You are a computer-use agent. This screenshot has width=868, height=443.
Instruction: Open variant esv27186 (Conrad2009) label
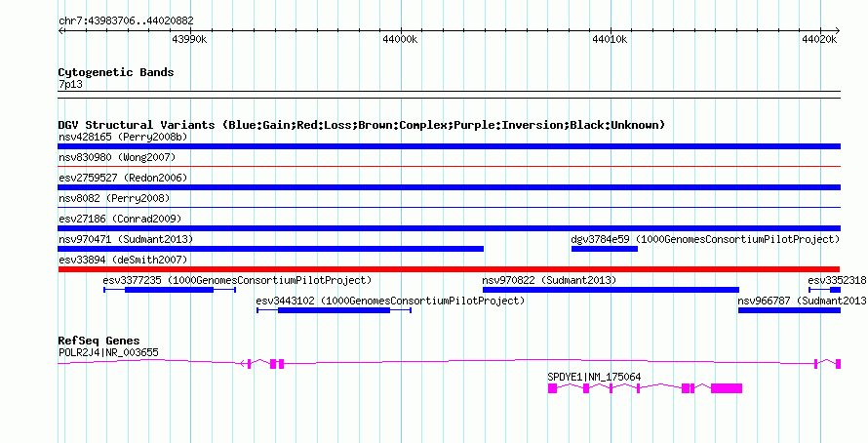tap(120, 219)
